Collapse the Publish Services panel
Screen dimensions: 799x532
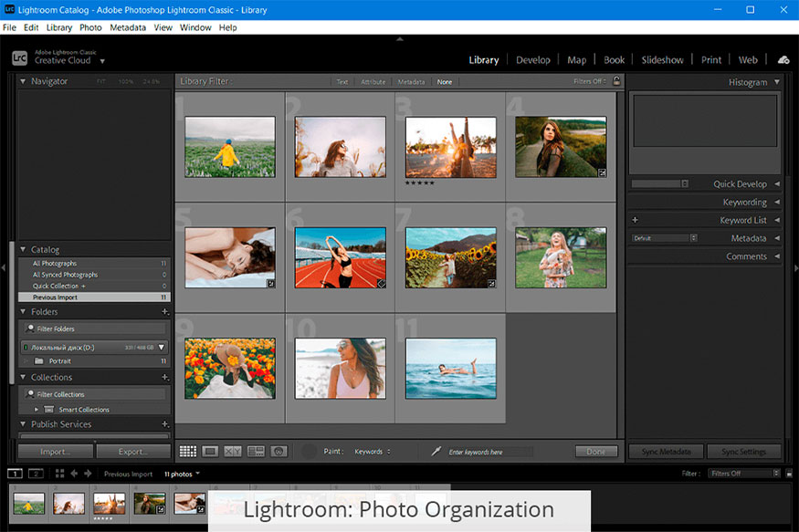[23, 424]
